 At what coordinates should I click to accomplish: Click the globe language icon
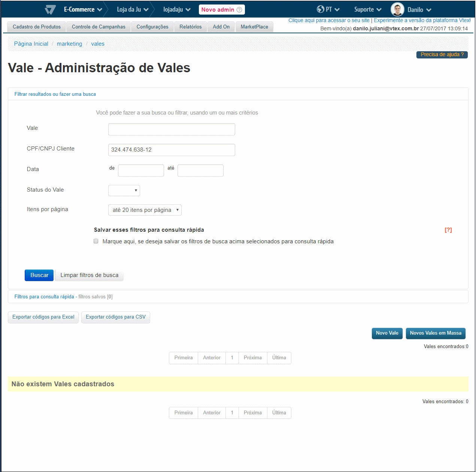click(x=320, y=9)
